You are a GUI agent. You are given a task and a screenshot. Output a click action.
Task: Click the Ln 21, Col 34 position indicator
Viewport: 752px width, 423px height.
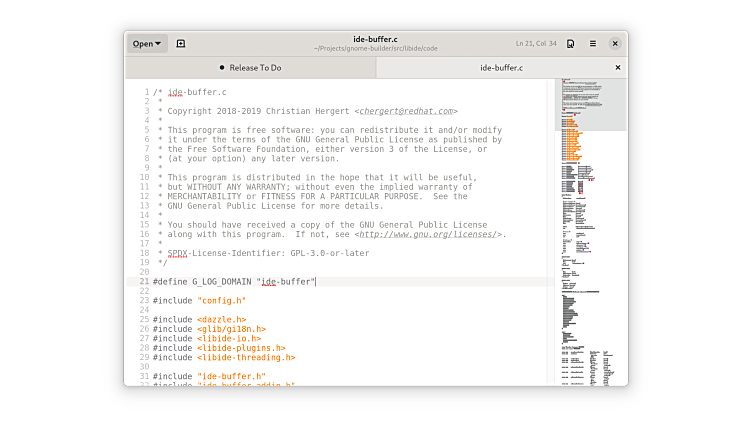point(535,43)
